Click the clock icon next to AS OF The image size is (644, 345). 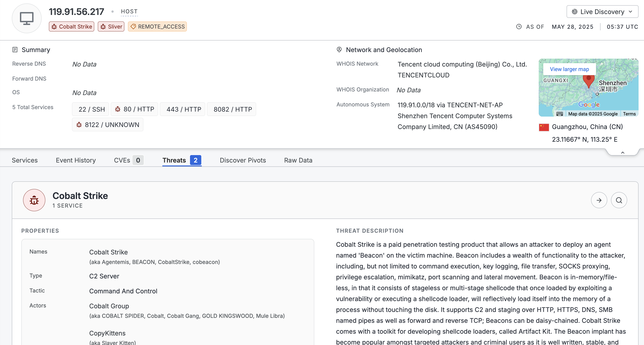point(519,26)
